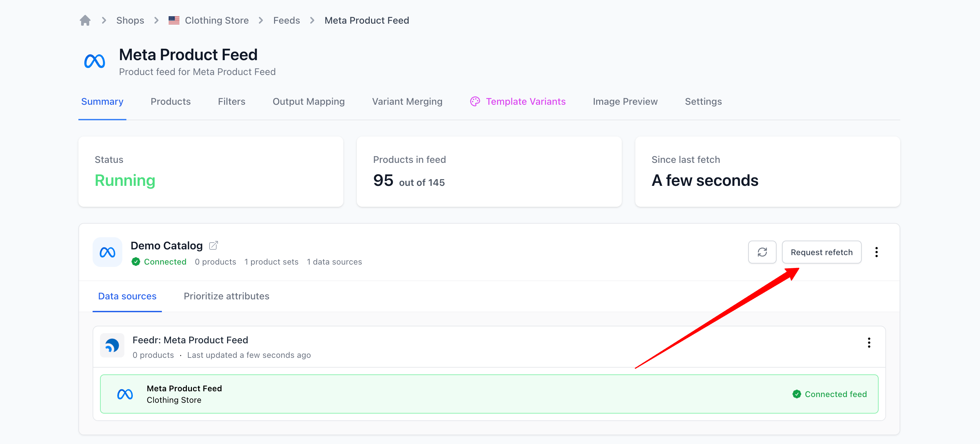This screenshot has width=980, height=444.
Task: Click the US flag icon in breadcrumb
Action: tap(174, 20)
